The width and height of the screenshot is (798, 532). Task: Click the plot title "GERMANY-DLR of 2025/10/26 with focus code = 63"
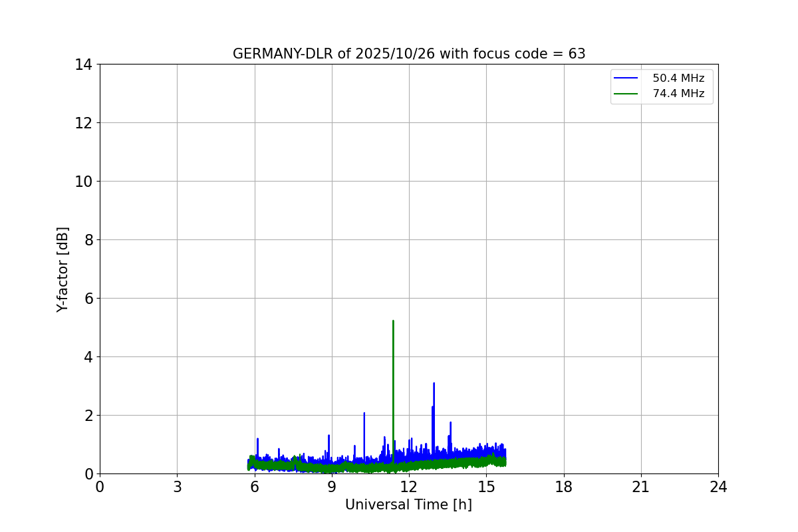(x=409, y=54)
